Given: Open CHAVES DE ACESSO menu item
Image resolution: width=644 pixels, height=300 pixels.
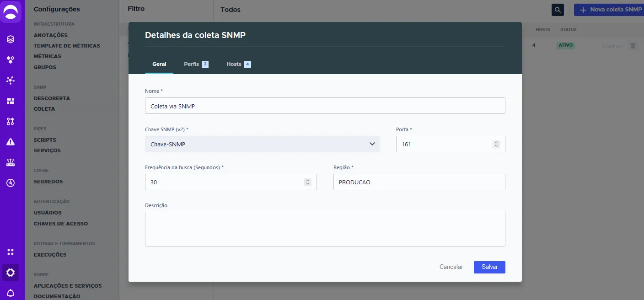Looking at the screenshot, I should click(61, 224).
